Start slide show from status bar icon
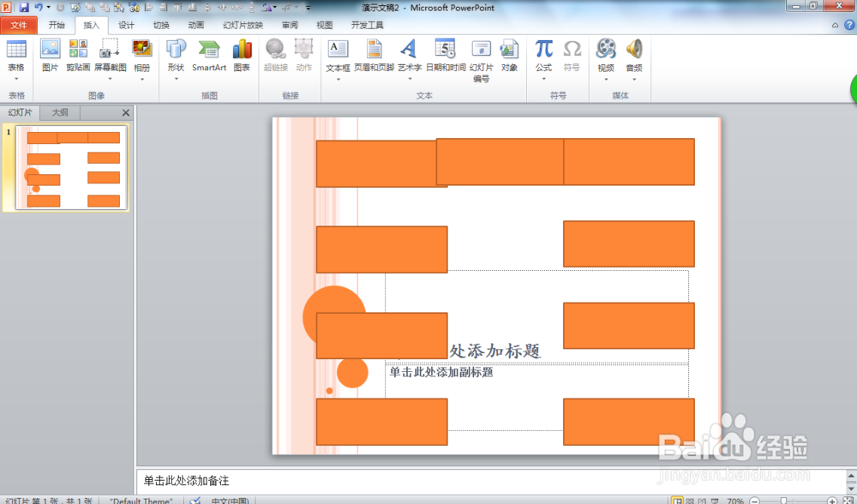The image size is (857, 504). 714,501
